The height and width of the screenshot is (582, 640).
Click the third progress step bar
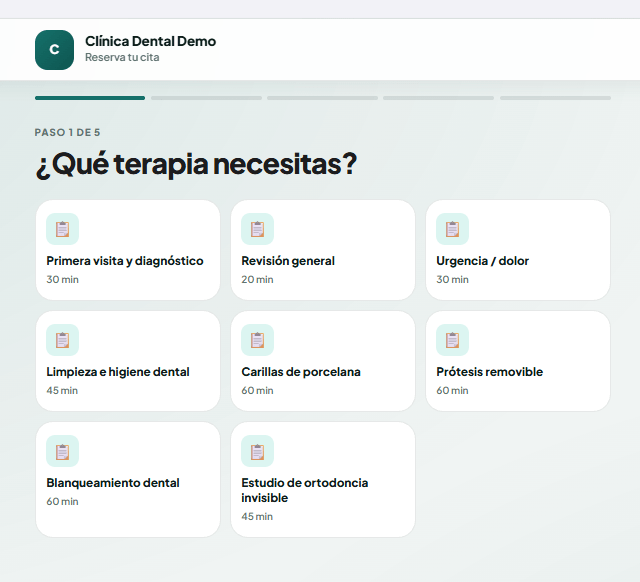pyautogui.click(x=322, y=98)
